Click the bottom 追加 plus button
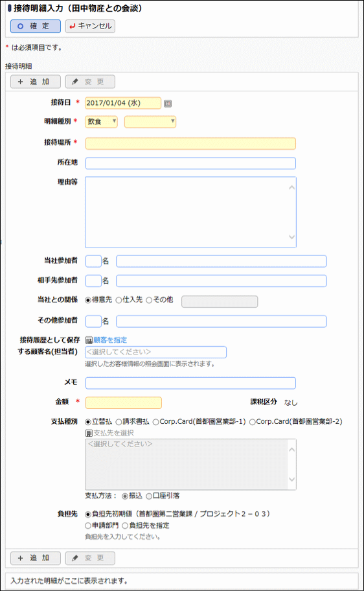 pyautogui.click(x=36, y=558)
